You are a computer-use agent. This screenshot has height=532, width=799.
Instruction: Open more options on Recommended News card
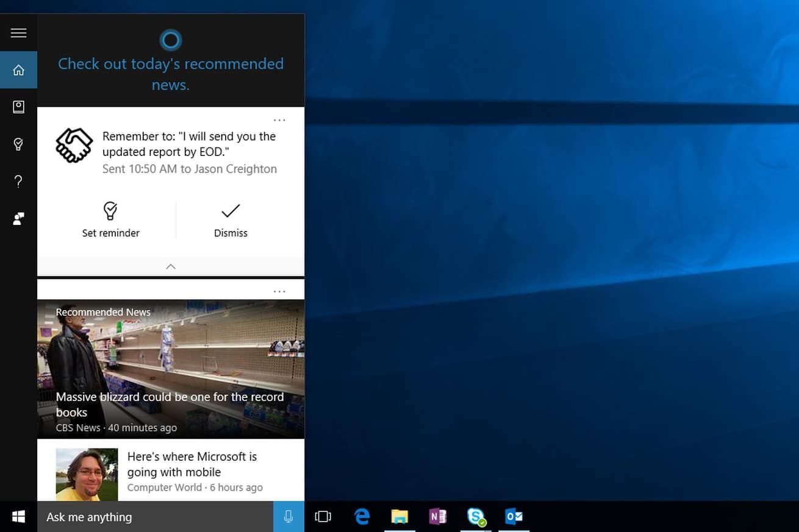[x=279, y=291]
